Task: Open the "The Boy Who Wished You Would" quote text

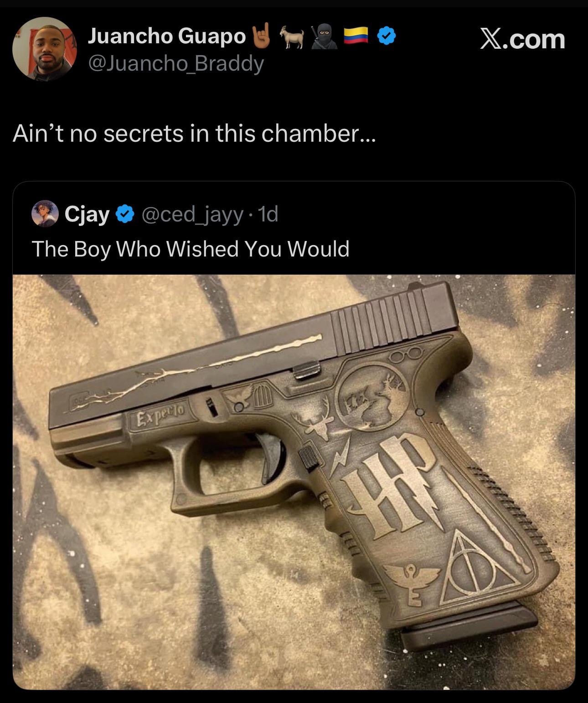Action: point(191,249)
